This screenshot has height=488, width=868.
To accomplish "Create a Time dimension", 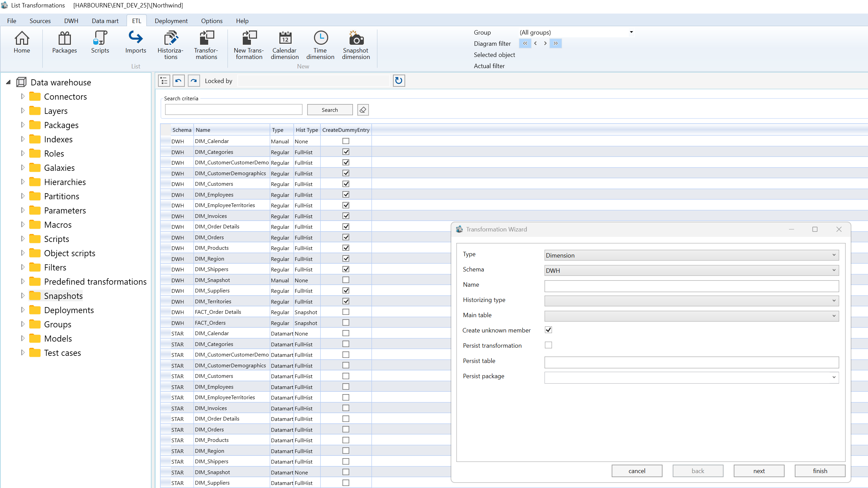I will (320, 45).
